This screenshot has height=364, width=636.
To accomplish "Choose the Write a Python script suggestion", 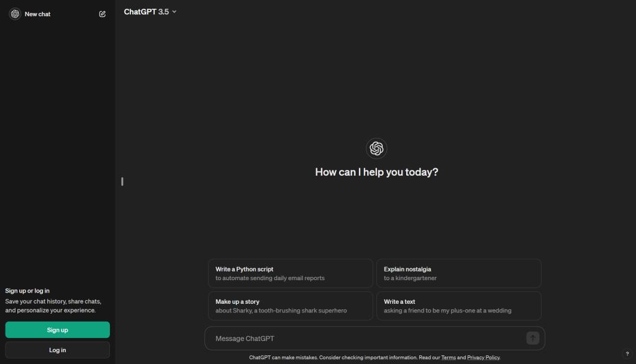I will (290, 273).
